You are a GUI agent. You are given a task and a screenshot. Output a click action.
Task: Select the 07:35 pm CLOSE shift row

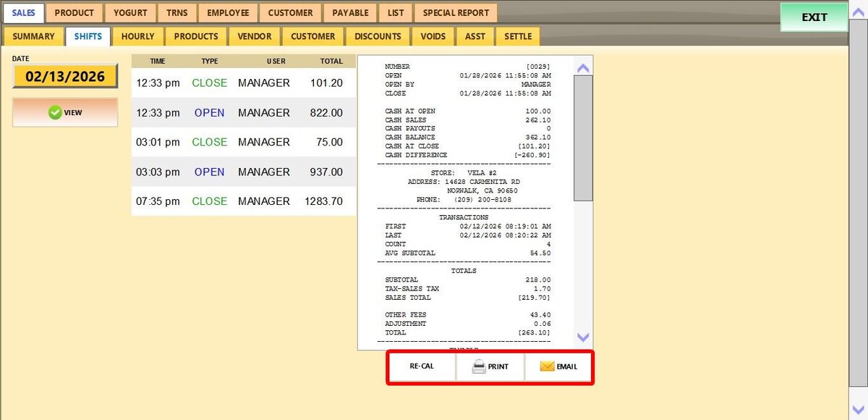coord(244,201)
